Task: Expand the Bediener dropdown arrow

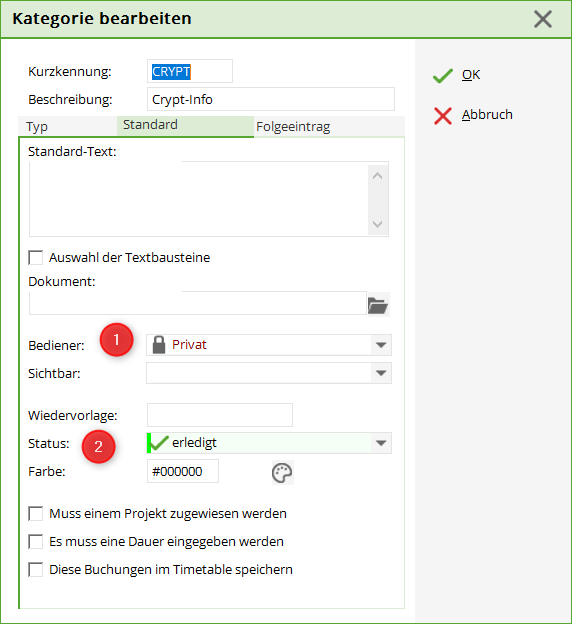Action: click(x=381, y=345)
